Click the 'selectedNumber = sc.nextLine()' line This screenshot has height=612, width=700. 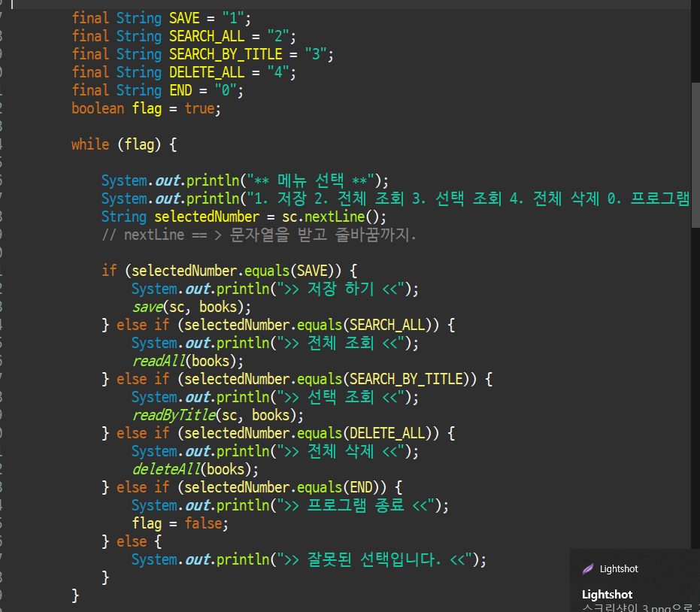(x=244, y=217)
